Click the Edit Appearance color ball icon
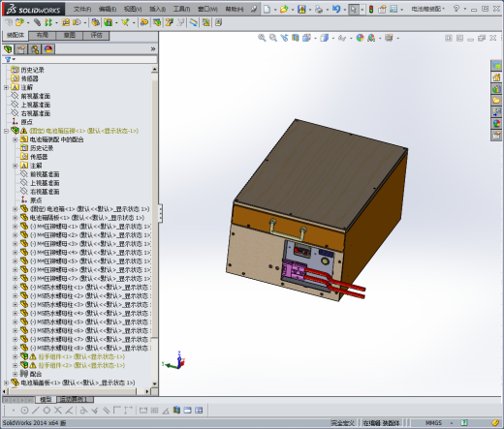 (360, 38)
